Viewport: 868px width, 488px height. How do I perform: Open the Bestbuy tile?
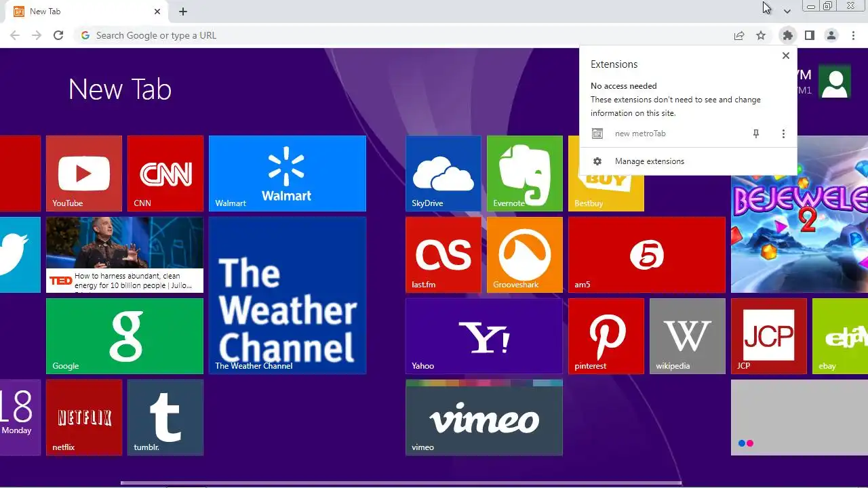click(606, 193)
